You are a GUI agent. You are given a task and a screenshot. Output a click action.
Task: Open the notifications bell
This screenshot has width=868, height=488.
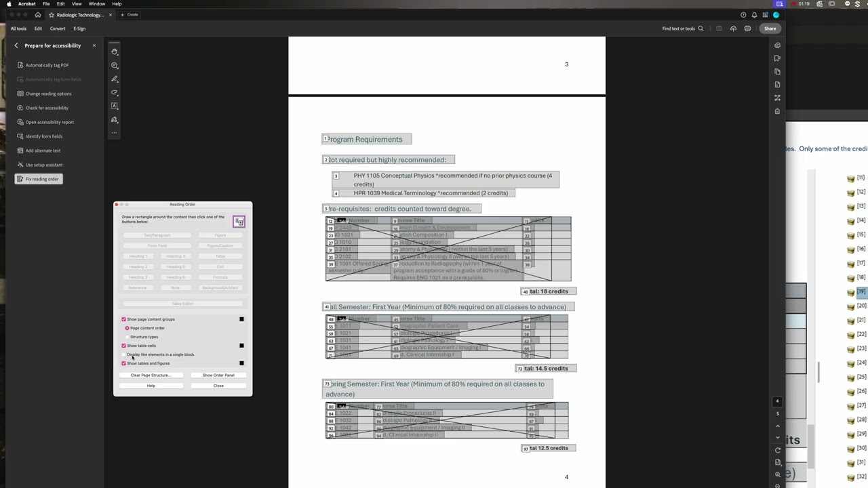754,15
